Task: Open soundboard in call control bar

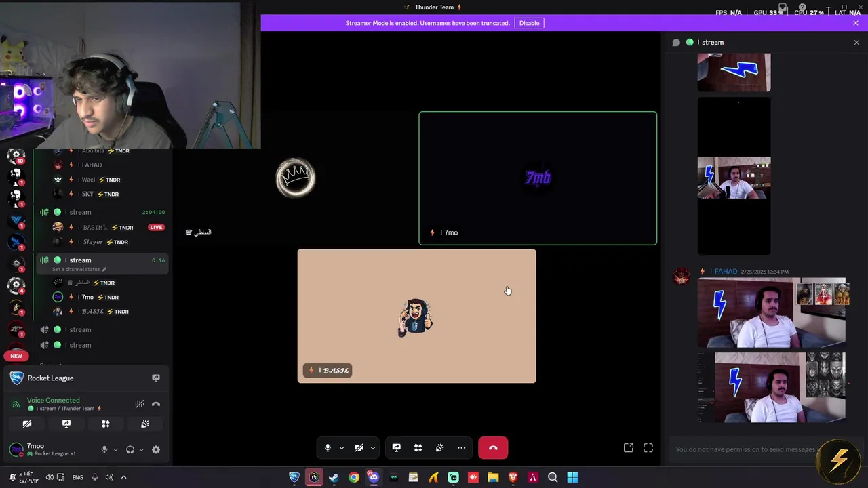Action: click(x=440, y=448)
